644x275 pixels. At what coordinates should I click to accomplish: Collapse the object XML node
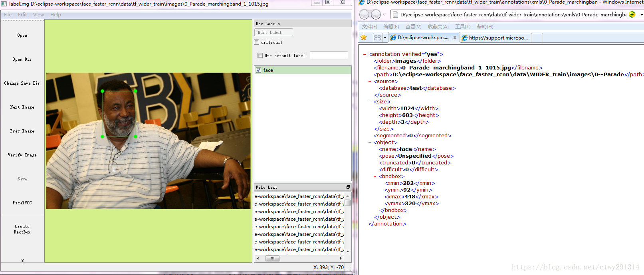[370, 142]
